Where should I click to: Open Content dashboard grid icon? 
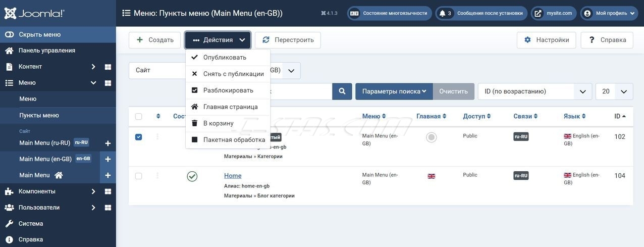click(108, 67)
